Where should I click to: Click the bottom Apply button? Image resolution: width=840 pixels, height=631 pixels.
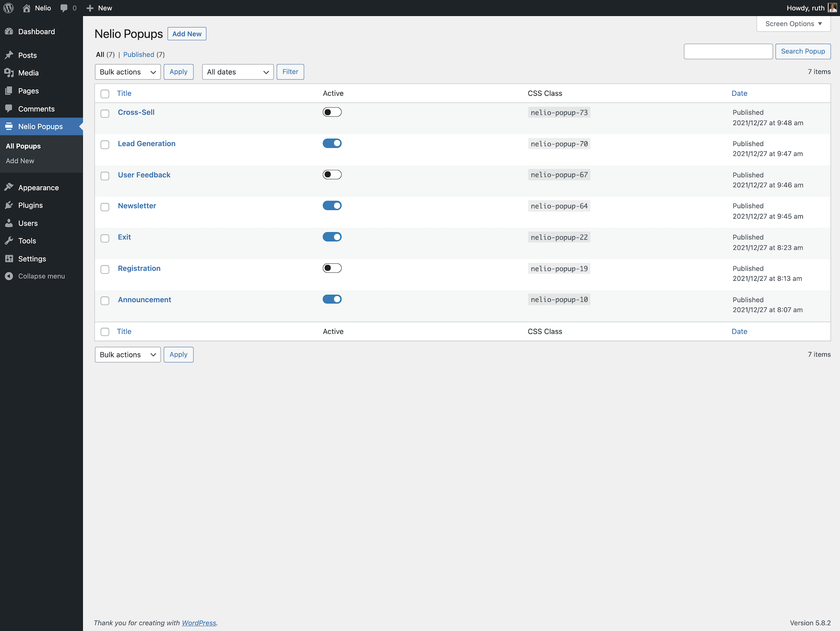tap(178, 355)
